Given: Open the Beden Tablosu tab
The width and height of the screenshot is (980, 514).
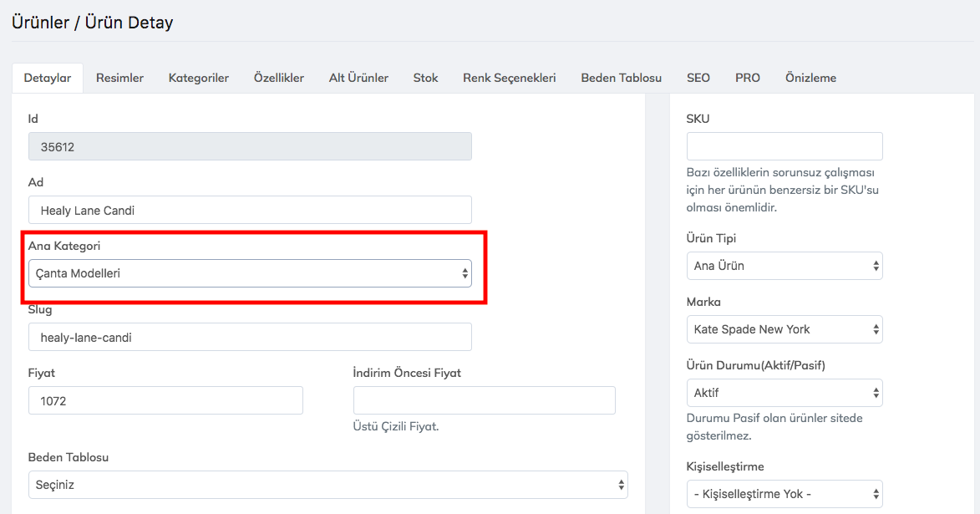Looking at the screenshot, I should [621, 78].
